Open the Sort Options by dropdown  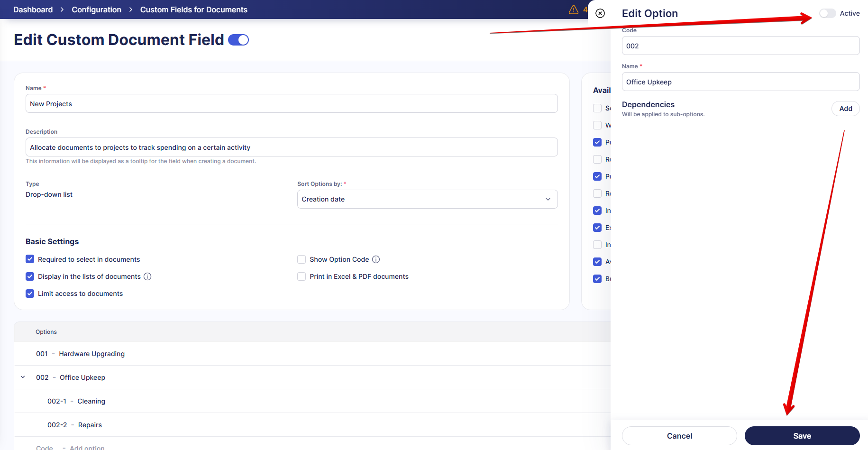pos(548,199)
